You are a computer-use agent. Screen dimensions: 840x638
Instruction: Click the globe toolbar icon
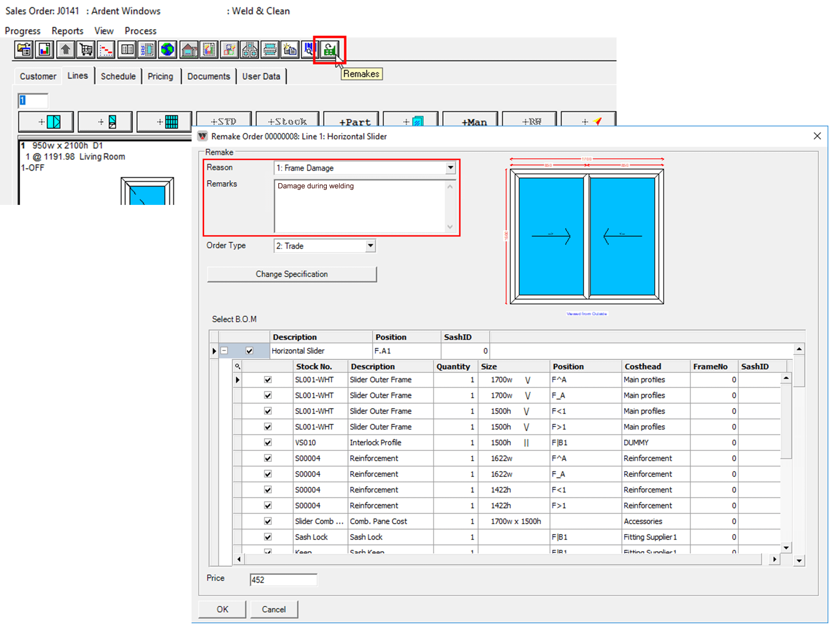[x=167, y=50]
